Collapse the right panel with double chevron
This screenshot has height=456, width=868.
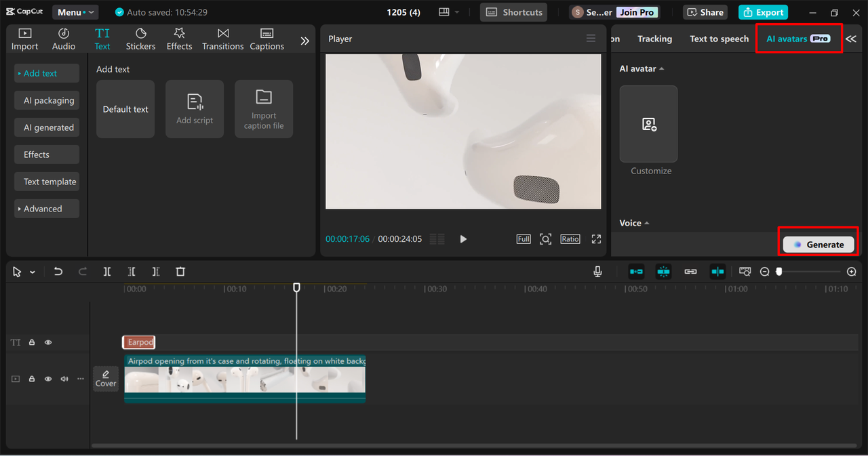[850, 39]
